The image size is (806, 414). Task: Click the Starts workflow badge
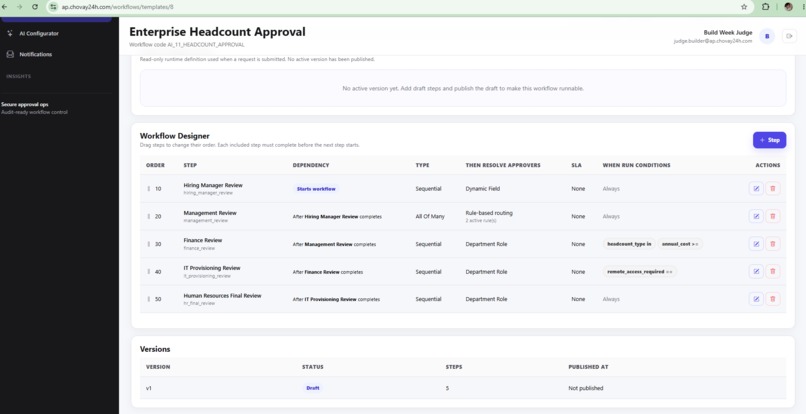[x=316, y=189]
